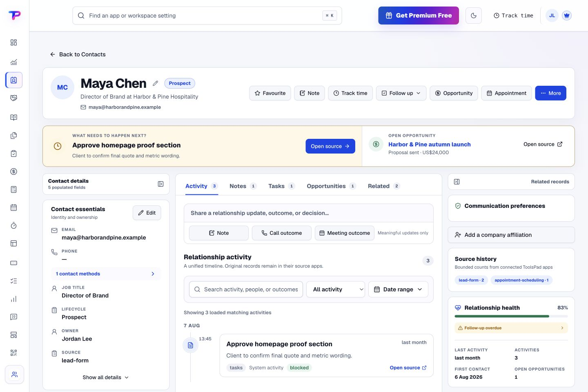Click Edit in Contact essentials
The height and width of the screenshot is (392, 588).
[x=147, y=213]
